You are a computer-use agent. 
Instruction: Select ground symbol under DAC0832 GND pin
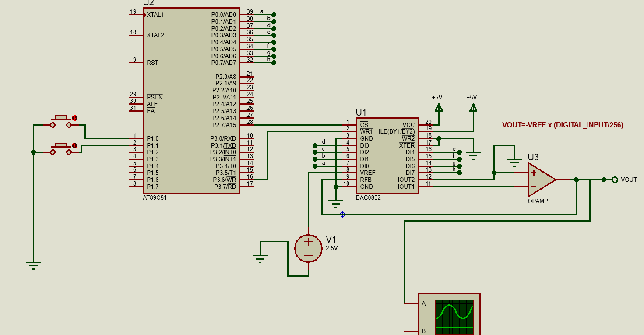click(x=336, y=204)
